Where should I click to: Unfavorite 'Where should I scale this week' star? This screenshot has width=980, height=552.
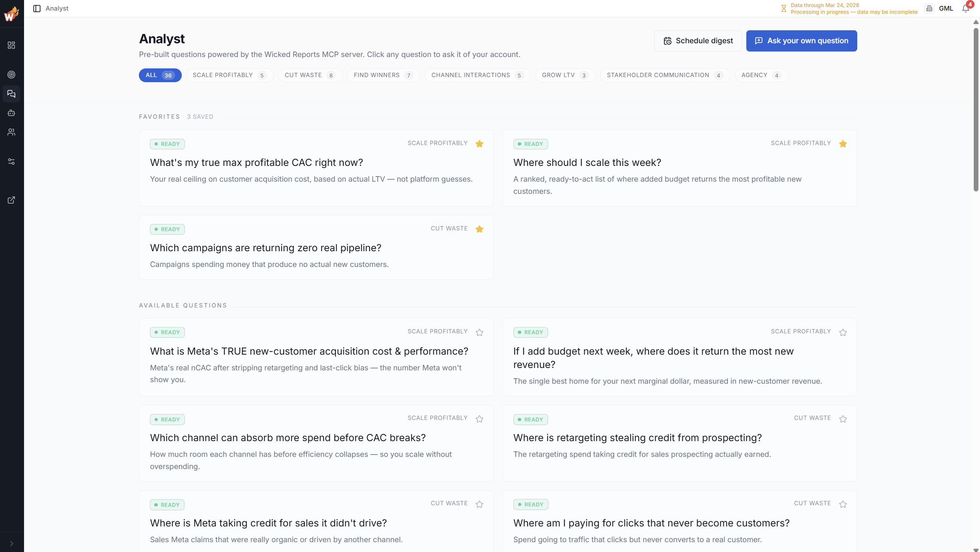(x=843, y=144)
